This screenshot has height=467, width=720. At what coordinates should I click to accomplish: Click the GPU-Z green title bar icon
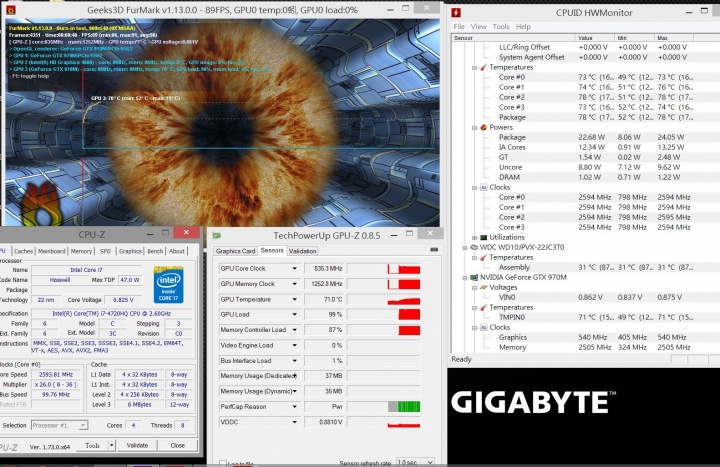click(x=216, y=236)
